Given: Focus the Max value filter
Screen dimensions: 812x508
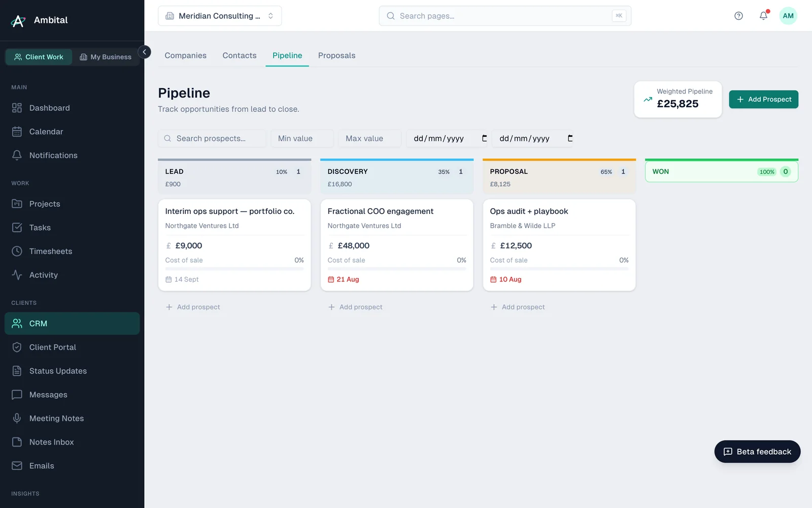Looking at the screenshot, I should [369, 138].
